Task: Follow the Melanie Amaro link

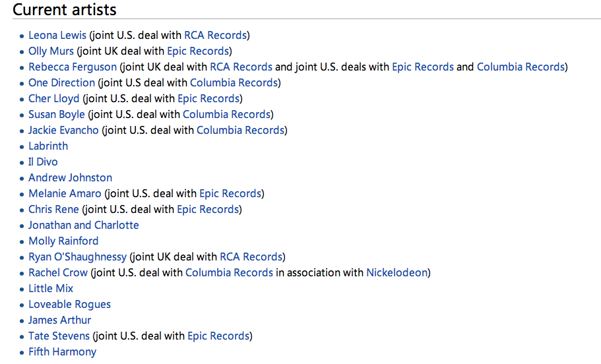Action: pyautogui.click(x=65, y=193)
